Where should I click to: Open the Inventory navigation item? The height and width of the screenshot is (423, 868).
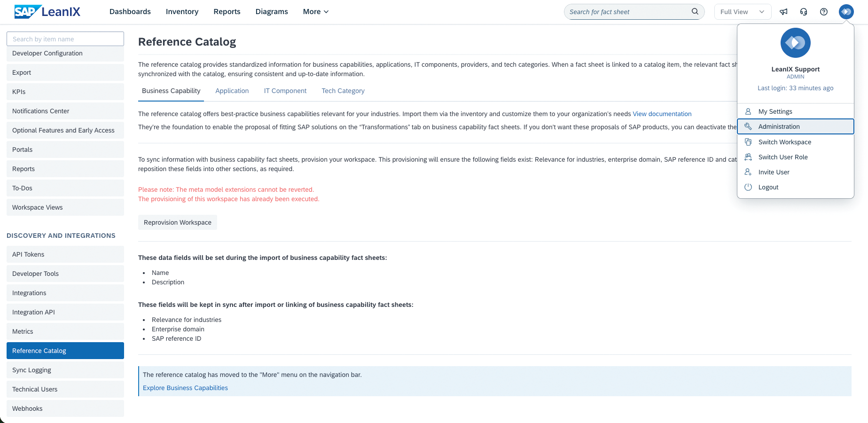182,12
